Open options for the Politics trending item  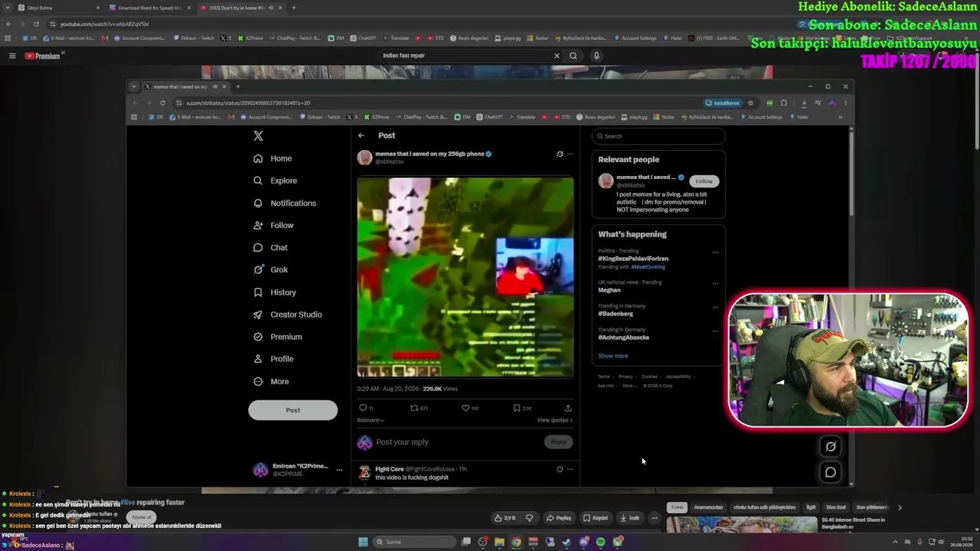(715, 252)
